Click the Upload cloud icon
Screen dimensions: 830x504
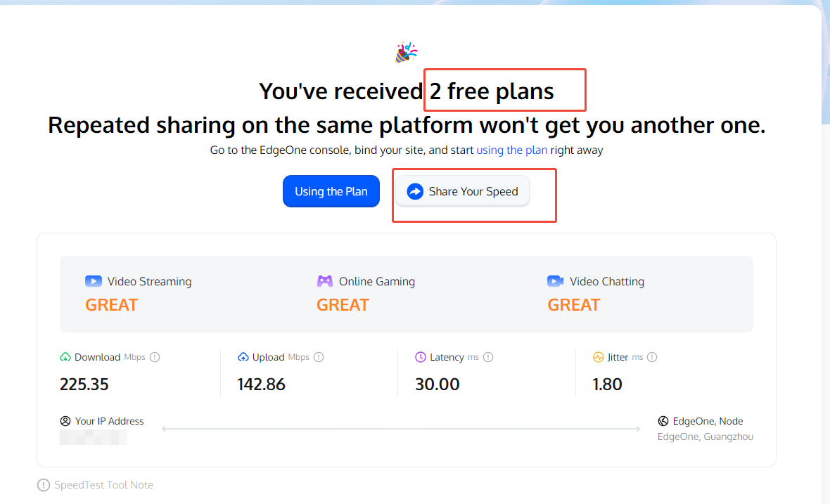243,357
